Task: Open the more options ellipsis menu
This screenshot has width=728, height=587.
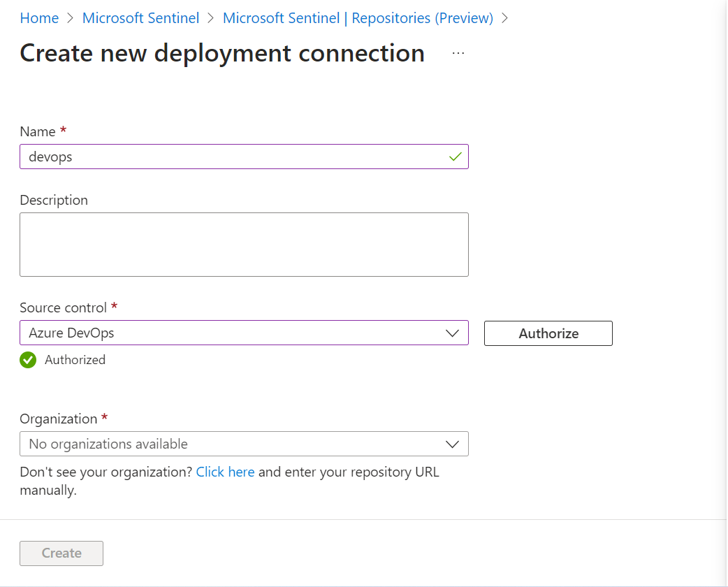Action: coord(458,53)
